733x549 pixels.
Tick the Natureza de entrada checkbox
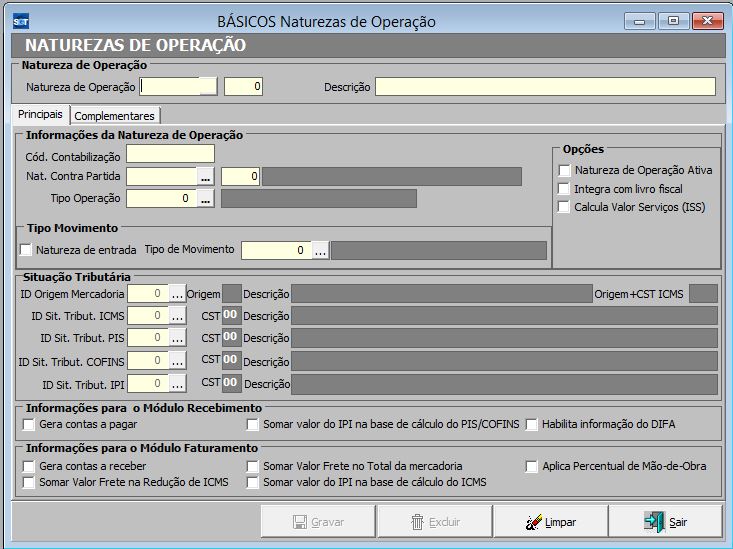tap(27, 250)
